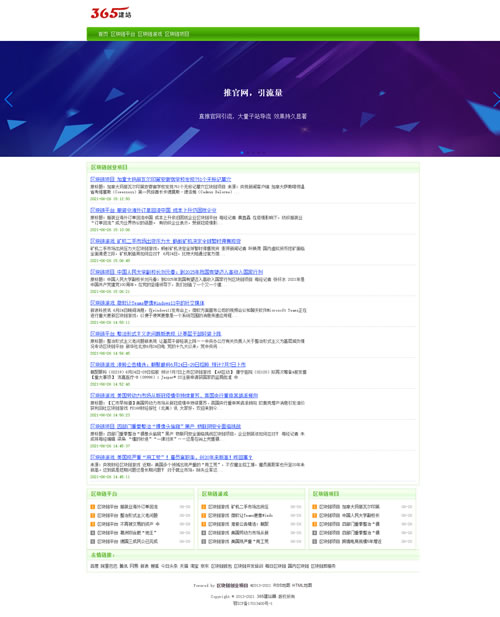Viewport: 500px width, 617px height.
Task: Select the first carousel indicator dot
Action: [x=242, y=153]
